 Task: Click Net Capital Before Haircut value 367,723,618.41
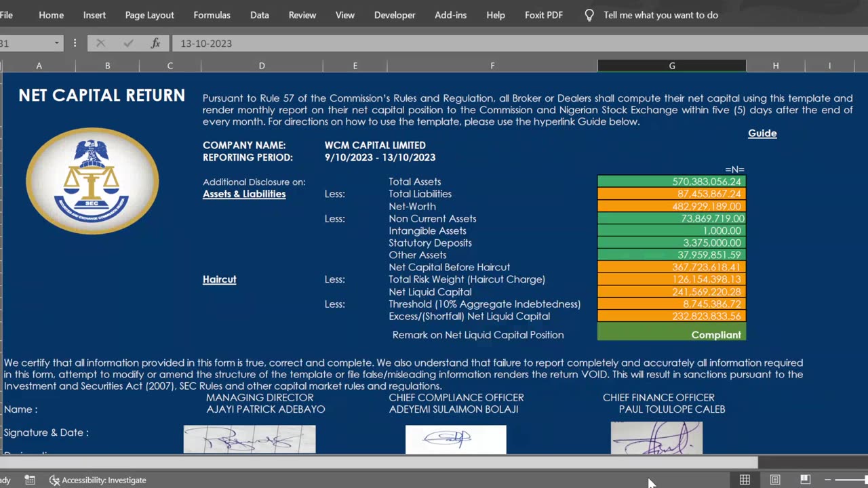(x=671, y=267)
